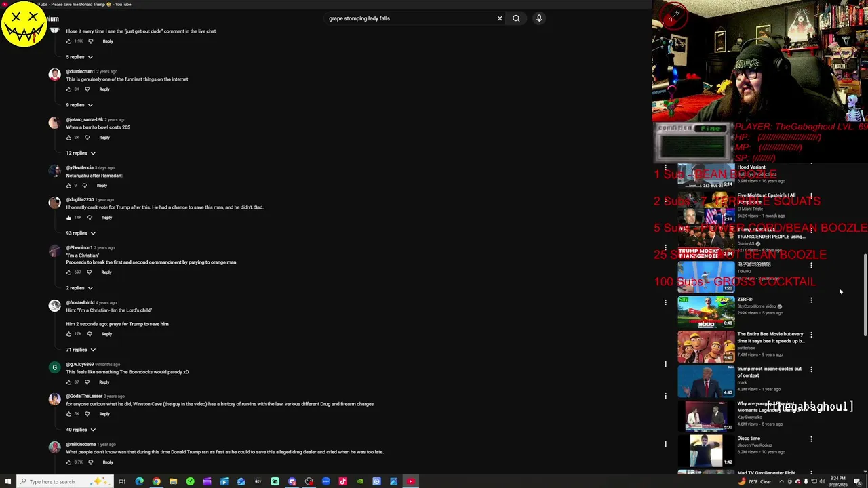Open OBS Studio from taskbar
The height and width of the screenshot is (488, 868).
(309, 481)
